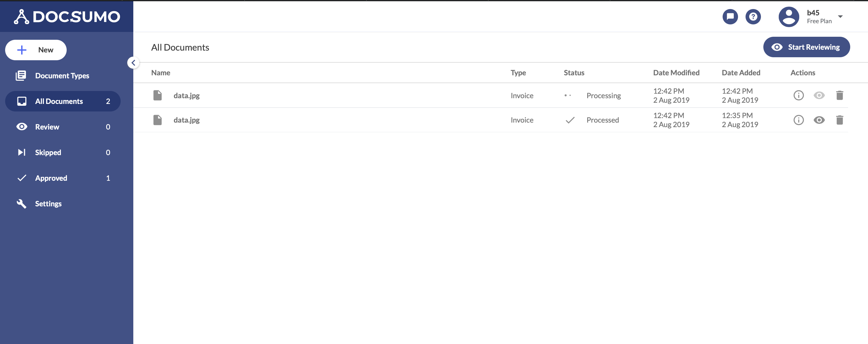Delete the Processed document with trash icon
Image resolution: width=868 pixels, height=344 pixels.
(x=839, y=120)
